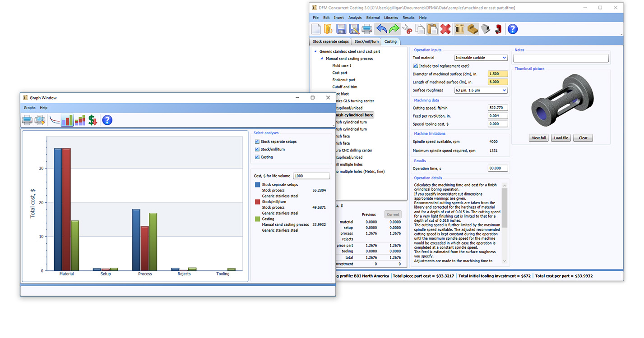Viewport: 644px width, 338px height.
Task: Switch to the cost versus volume line graph
Action: pyautogui.click(x=54, y=120)
